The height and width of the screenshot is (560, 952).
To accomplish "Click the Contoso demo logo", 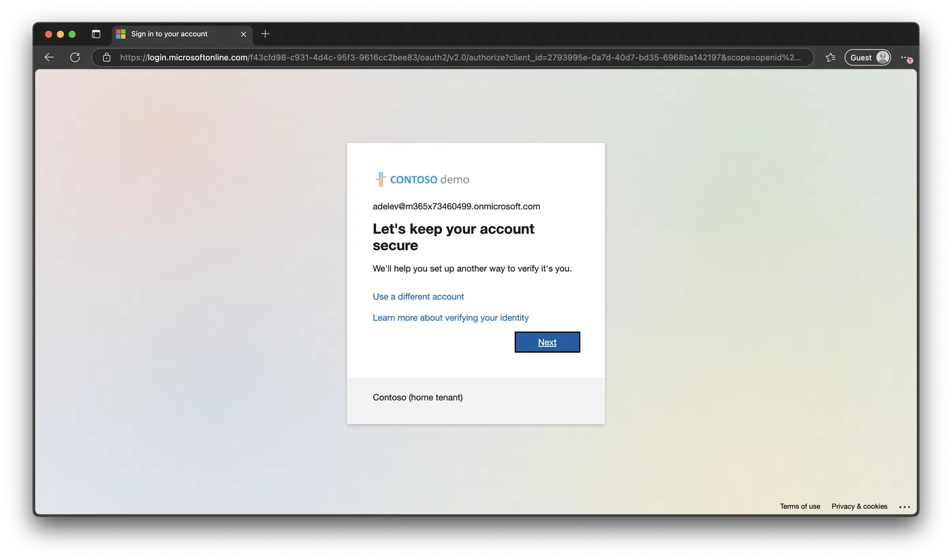I will coord(422,179).
